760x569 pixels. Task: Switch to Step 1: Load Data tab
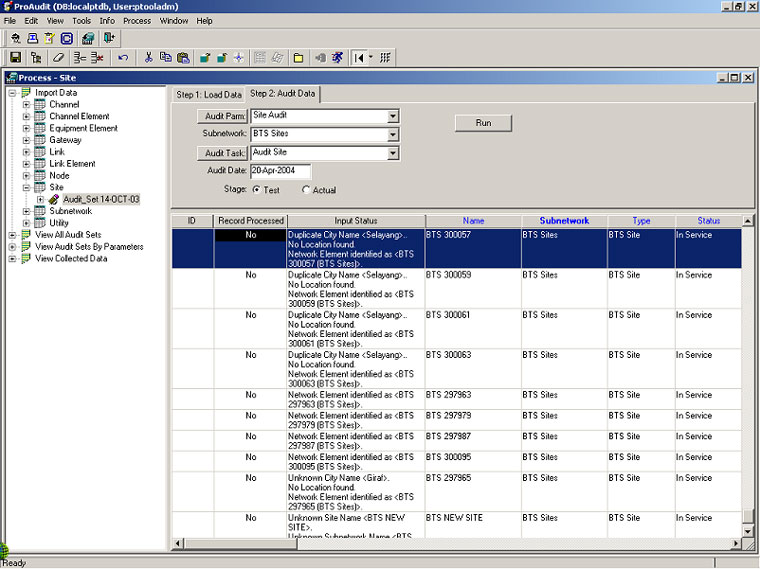click(x=209, y=95)
